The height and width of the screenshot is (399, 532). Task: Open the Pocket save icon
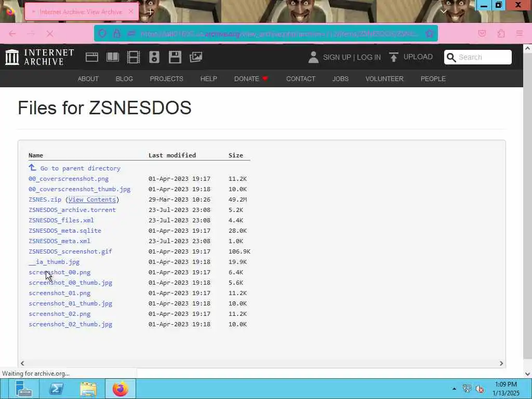click(x=482, y=33)
